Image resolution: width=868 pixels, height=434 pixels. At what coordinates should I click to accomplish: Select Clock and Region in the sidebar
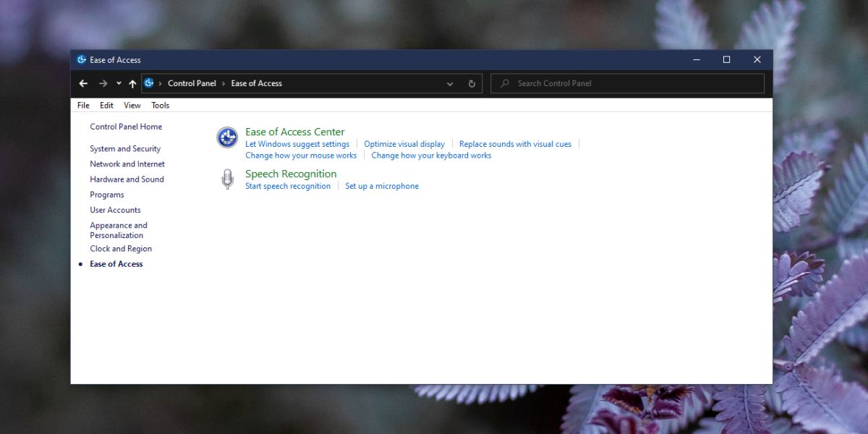(121, 248)
